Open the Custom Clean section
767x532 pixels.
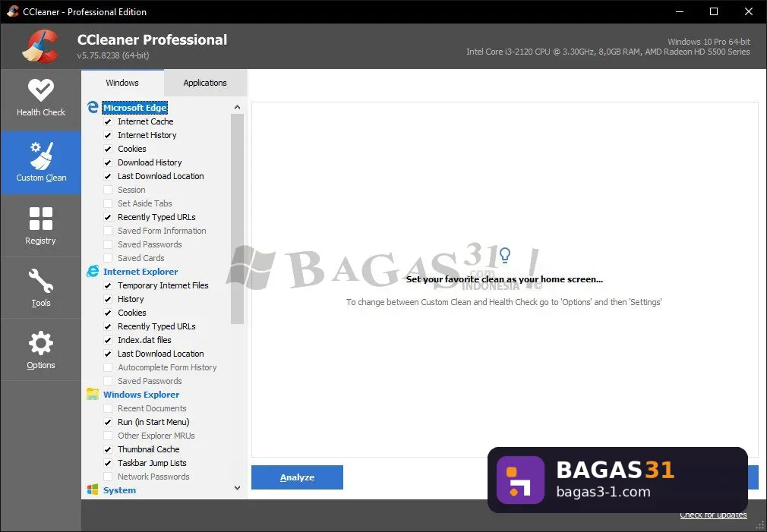(40, 163)
